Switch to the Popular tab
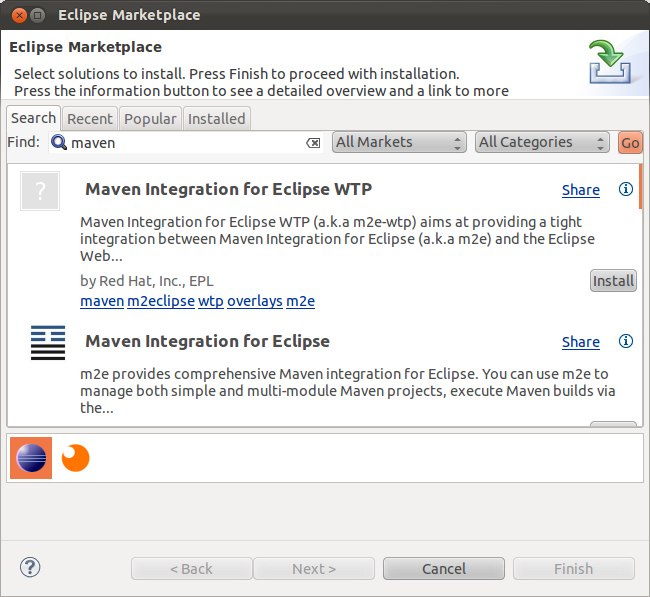This screenshot has height=597, width=650. 150,119
